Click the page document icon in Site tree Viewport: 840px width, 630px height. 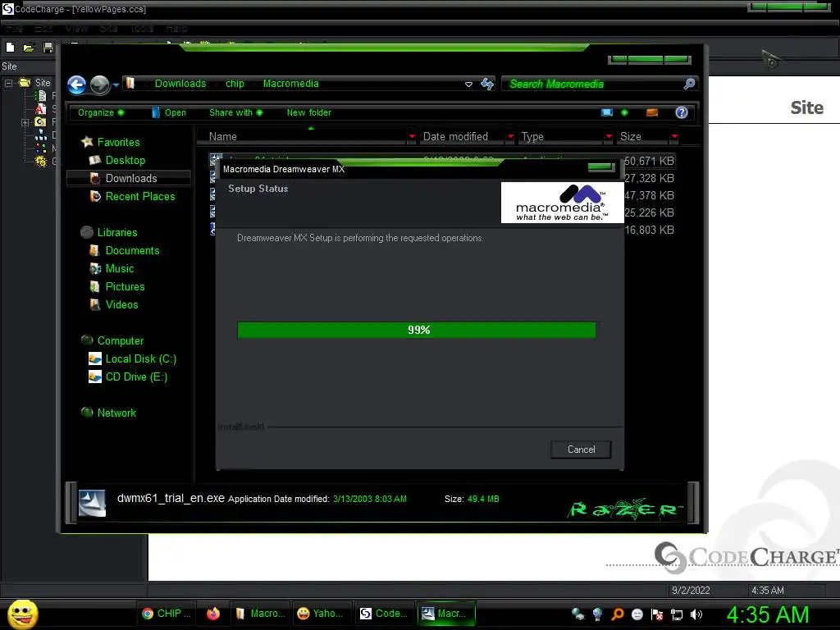pos(41,96)
